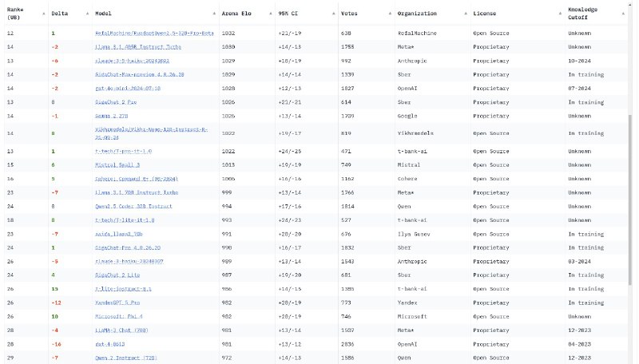Click the page vertical scrollbar thumb
639x364 pixels.
(x=631, y=200)
